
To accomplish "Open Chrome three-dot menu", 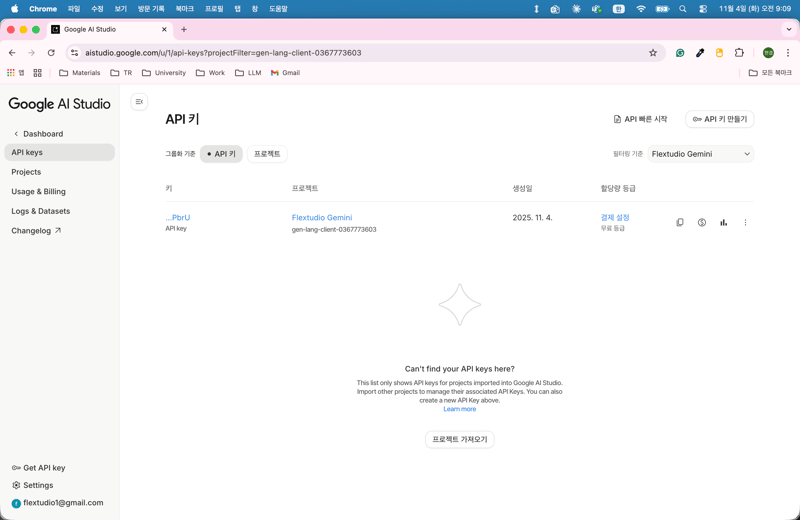I will pyautogui.click(x=788, y=53).
